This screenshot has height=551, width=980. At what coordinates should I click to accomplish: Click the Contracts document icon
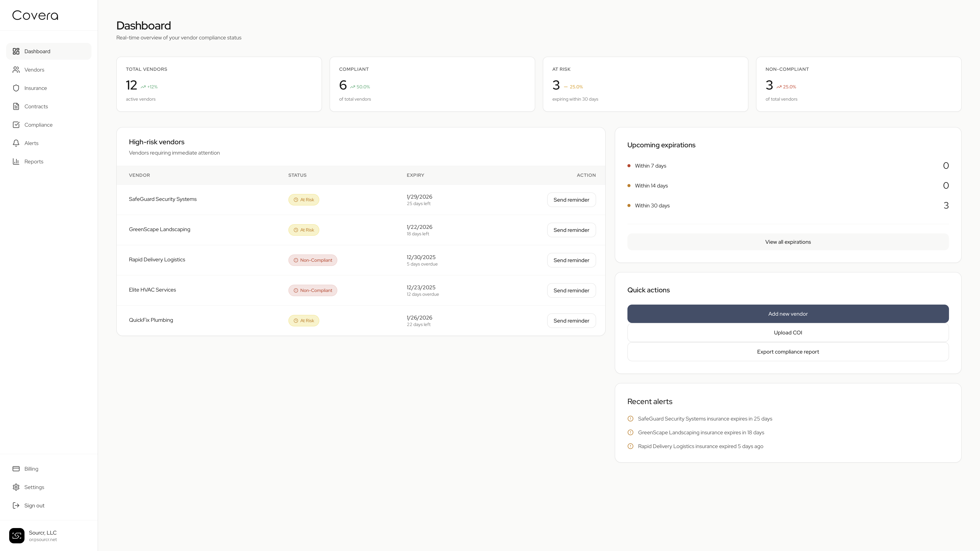click(16, 107)
